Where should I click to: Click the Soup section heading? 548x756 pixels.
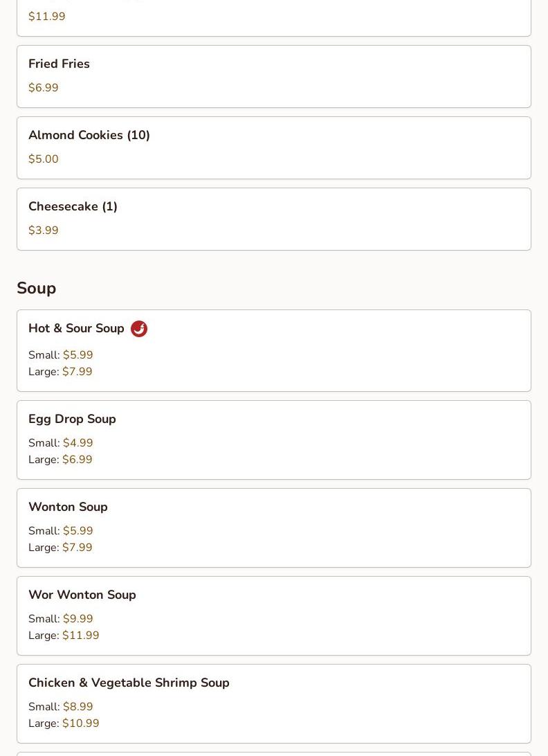[x=37, y=288]
